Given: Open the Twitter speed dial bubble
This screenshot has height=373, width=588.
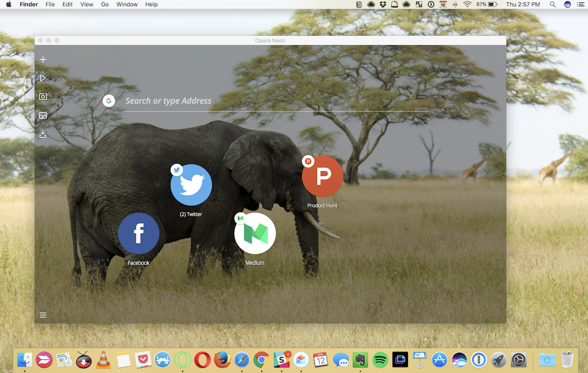Looking at the screenshot, I should 191,185.
